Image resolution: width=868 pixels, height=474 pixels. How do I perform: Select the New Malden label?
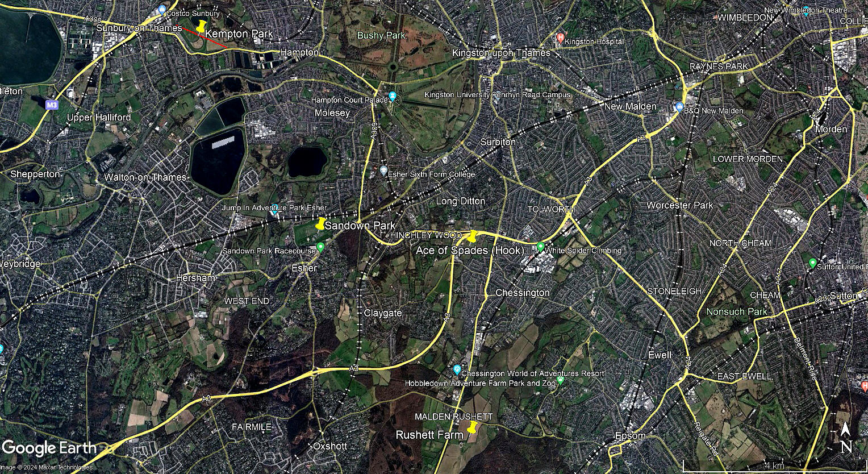click(x=631, y=106)
